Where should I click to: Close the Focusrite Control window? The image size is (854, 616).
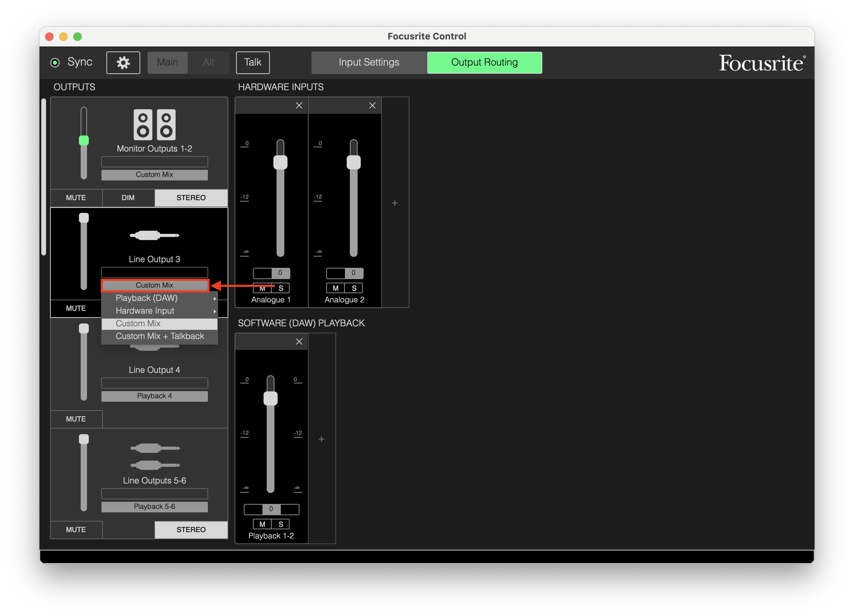(49, 37)
